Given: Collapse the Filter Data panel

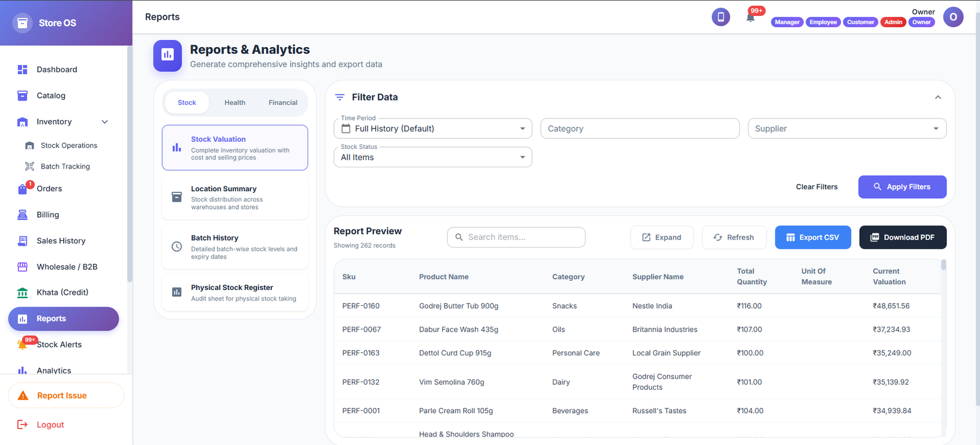Looking at the screenshot, I should coord(938,97).
